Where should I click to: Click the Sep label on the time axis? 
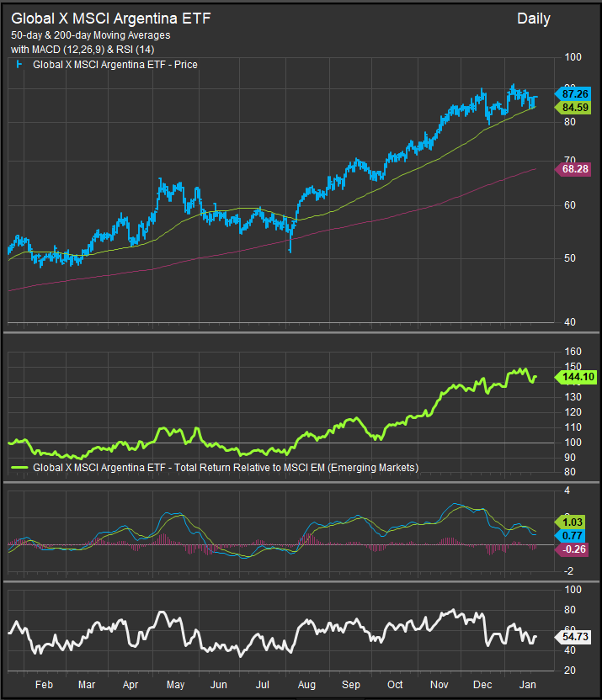tap(351, 685)
